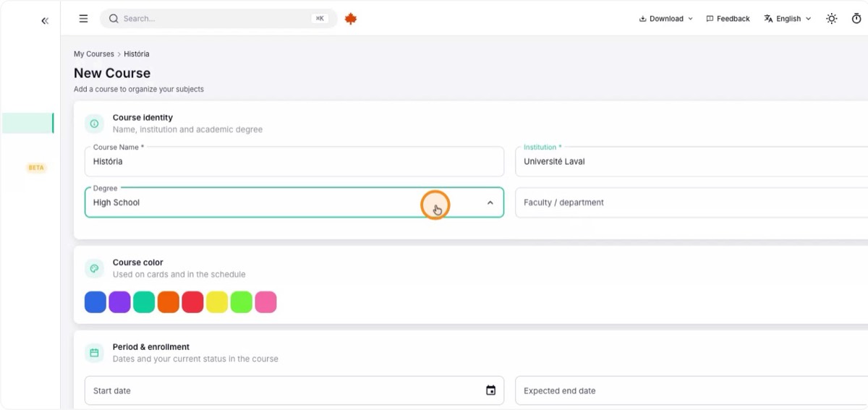Collapse the Degree dropdown chevron

pos(490,202)
